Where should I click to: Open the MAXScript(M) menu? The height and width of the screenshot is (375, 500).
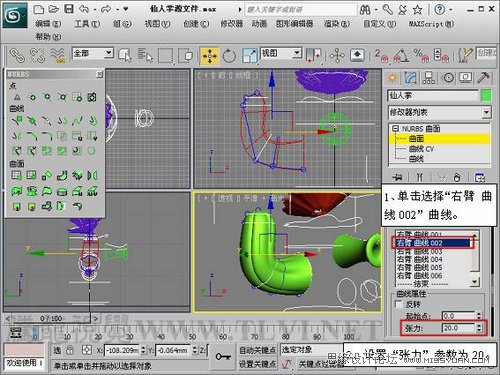431,24
